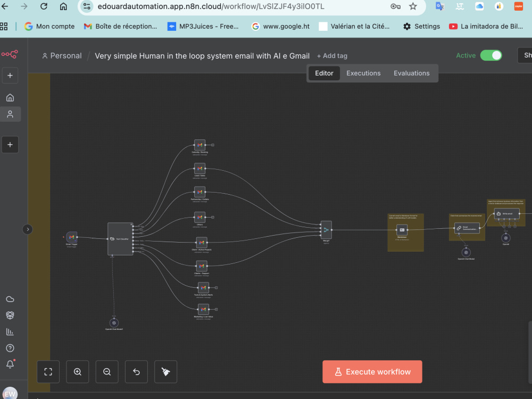Click the Personal breadcrumb link
This screenshot has width=532, height=399.
(x=62, y=56)
